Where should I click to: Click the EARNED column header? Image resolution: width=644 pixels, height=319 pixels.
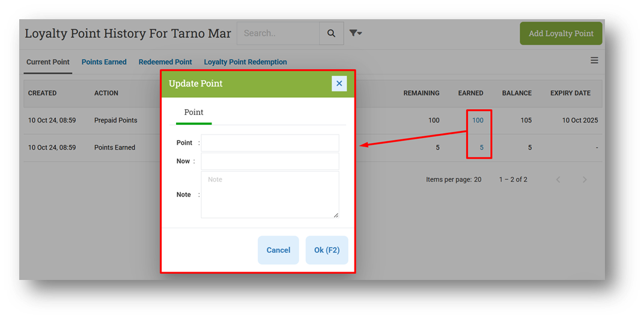click(470, 93)
